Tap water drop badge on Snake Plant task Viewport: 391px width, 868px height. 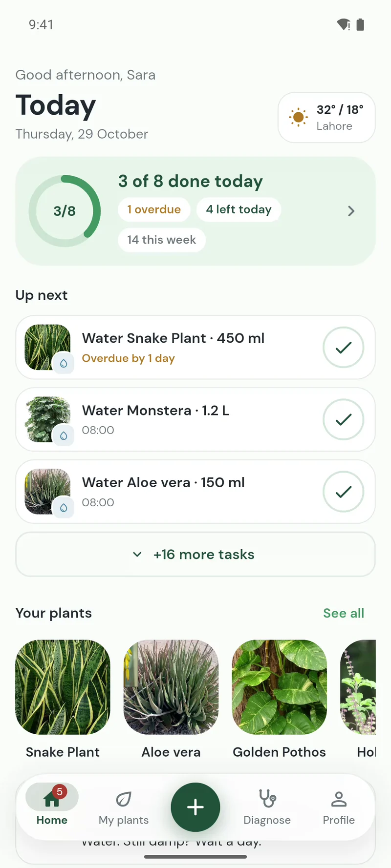[x=64, y=363]
